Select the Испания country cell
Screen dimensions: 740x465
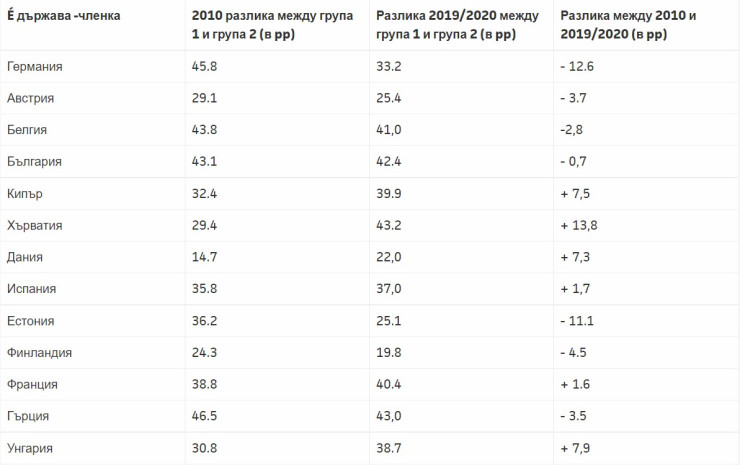31,289
